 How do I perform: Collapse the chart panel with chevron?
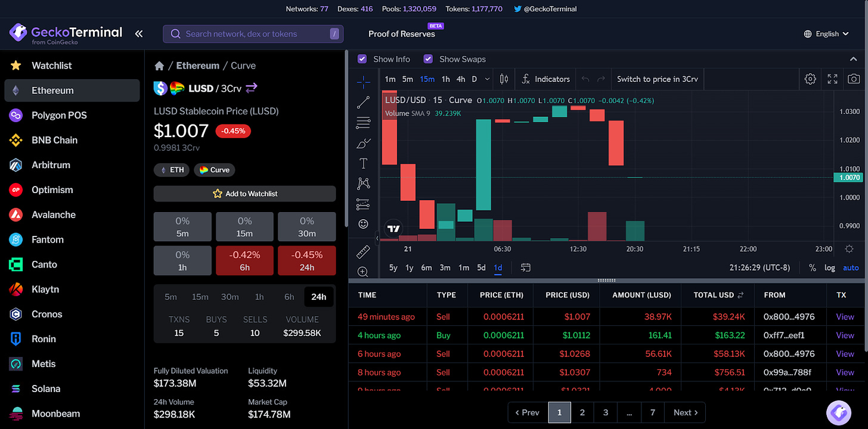point(853,59)
